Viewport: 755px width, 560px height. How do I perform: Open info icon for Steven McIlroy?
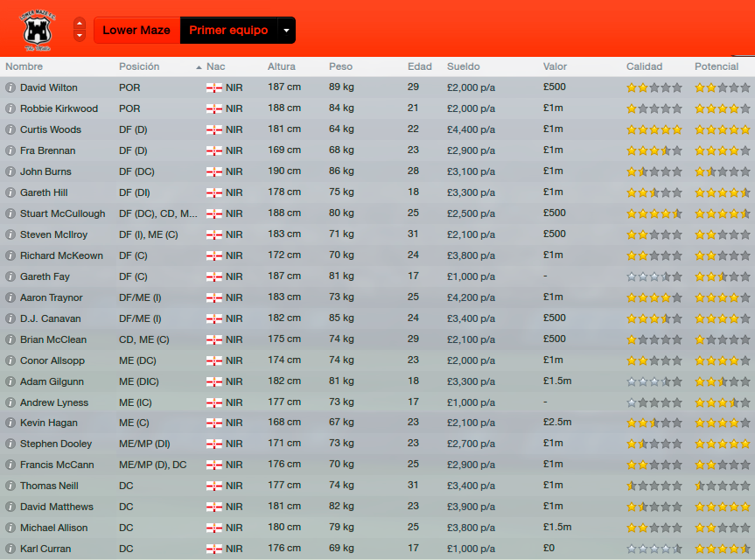coord(10,234)
